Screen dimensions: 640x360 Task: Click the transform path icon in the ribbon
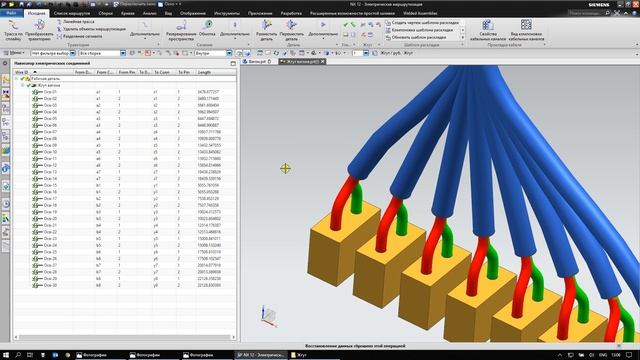click(x=39, y=25)
